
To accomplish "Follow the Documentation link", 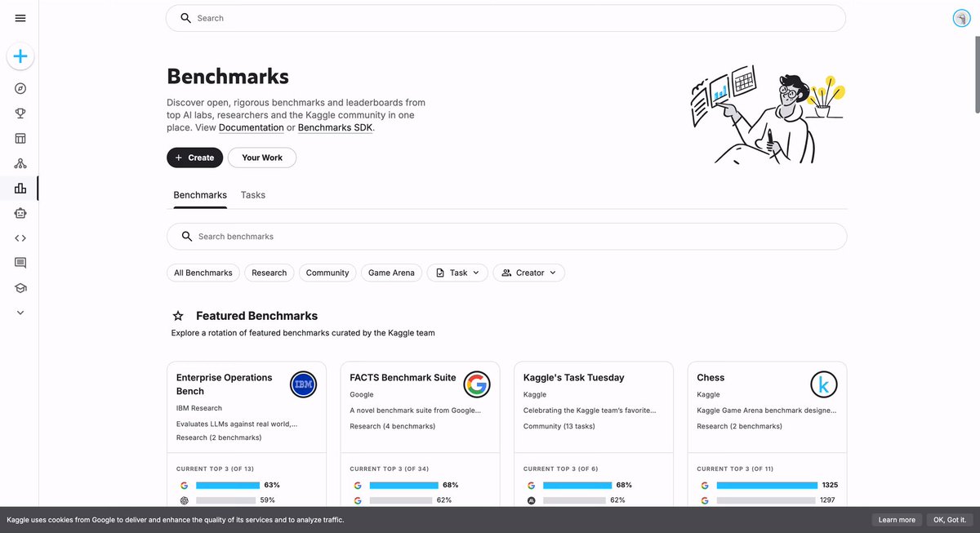I will click(x=252, y=128).
